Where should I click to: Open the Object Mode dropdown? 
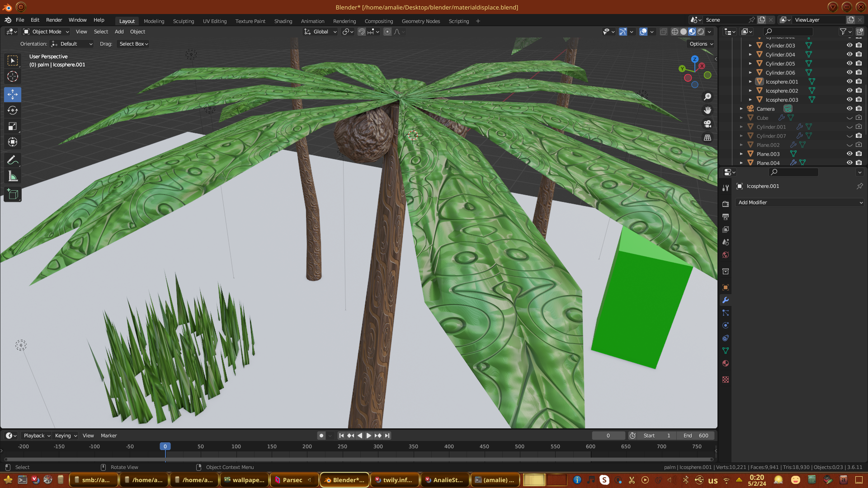(x=46, y=32)
